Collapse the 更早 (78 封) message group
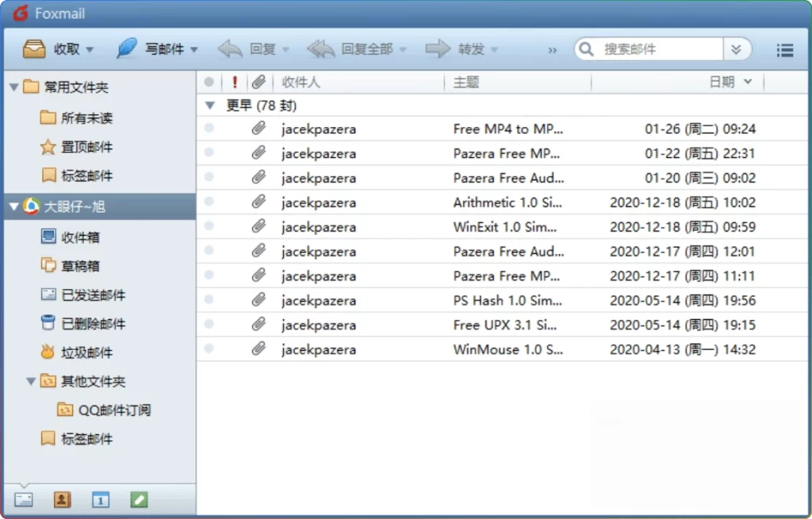812x519 pixels. coord(209,105)
